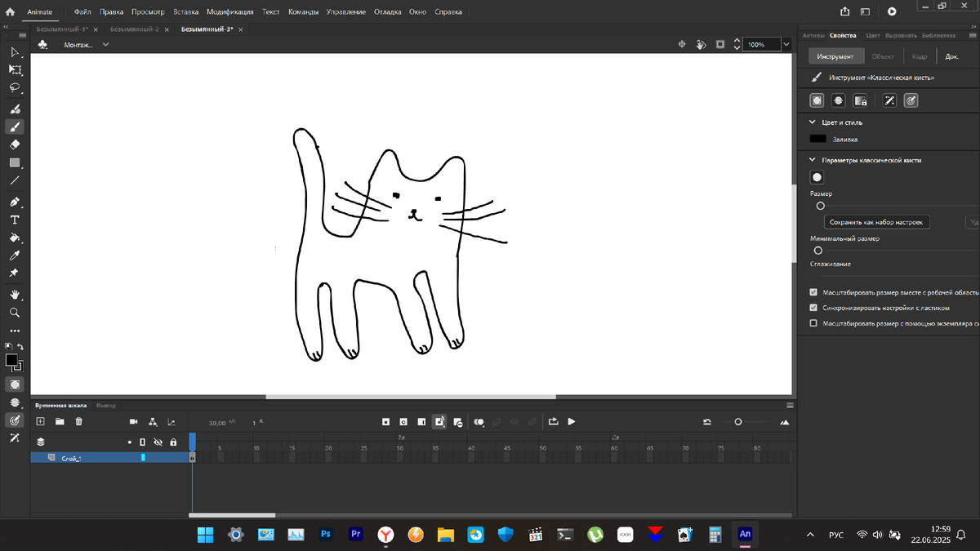Choose the Eyedropper tool
This screenshot has width=980, height=551.
15,256
